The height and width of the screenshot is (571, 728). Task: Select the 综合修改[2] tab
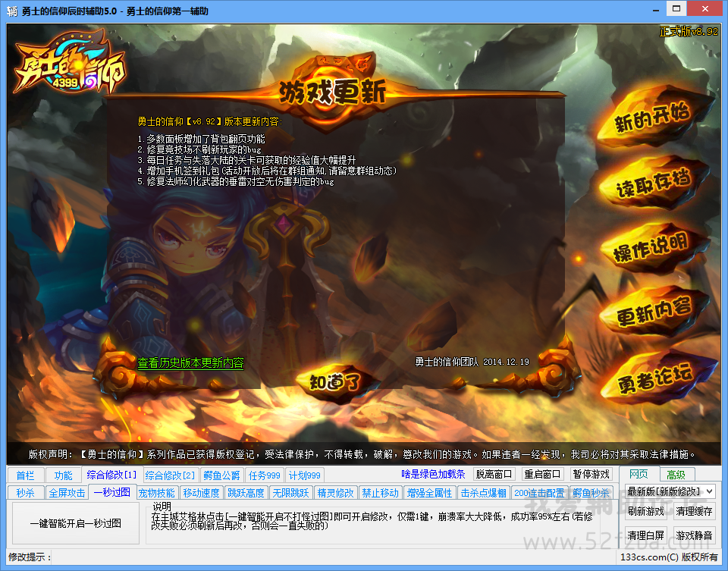coord(170,475)
